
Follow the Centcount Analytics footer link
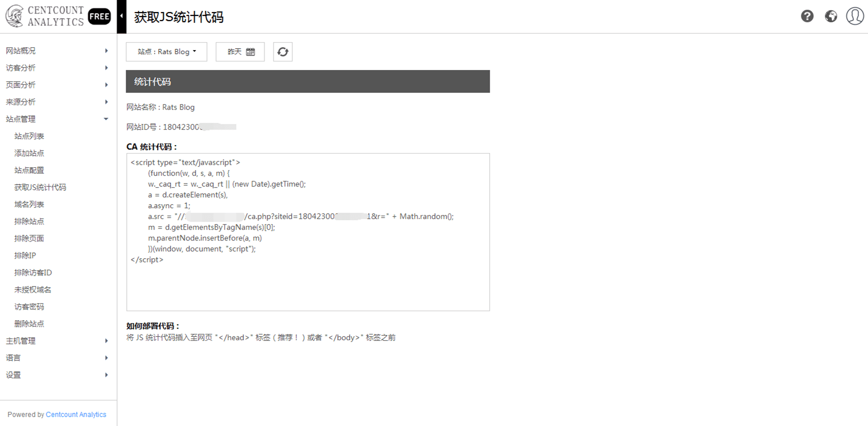coord(76,415)
